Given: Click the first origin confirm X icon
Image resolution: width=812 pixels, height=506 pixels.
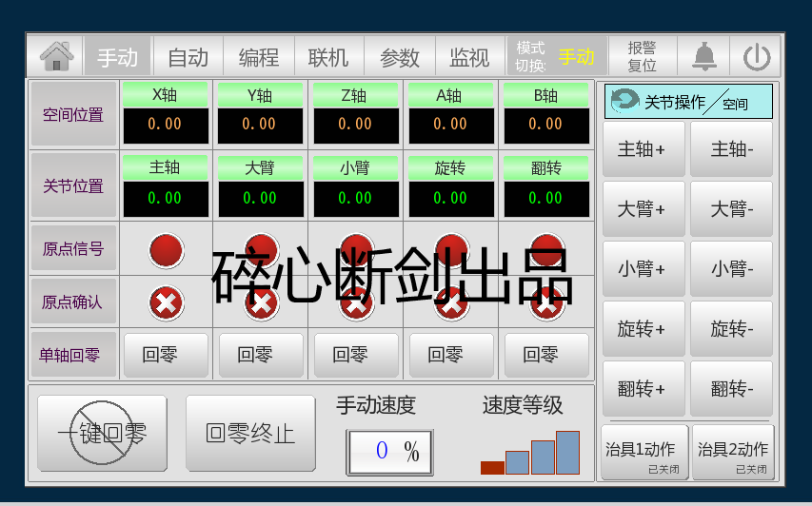Looking at the screenshot, I should tap(167, 303).
